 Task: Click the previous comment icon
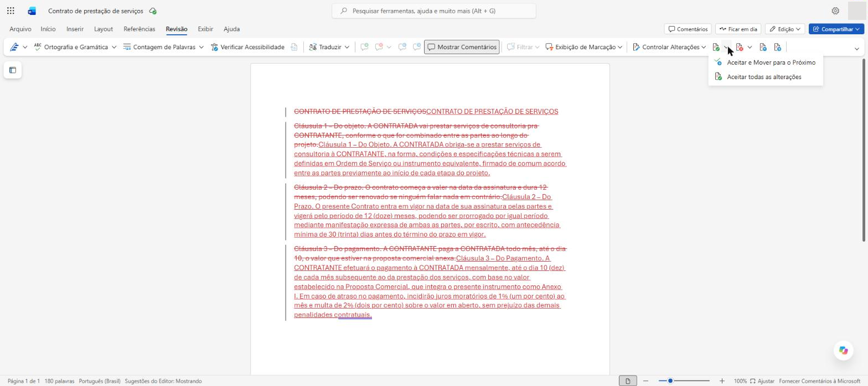402,47
